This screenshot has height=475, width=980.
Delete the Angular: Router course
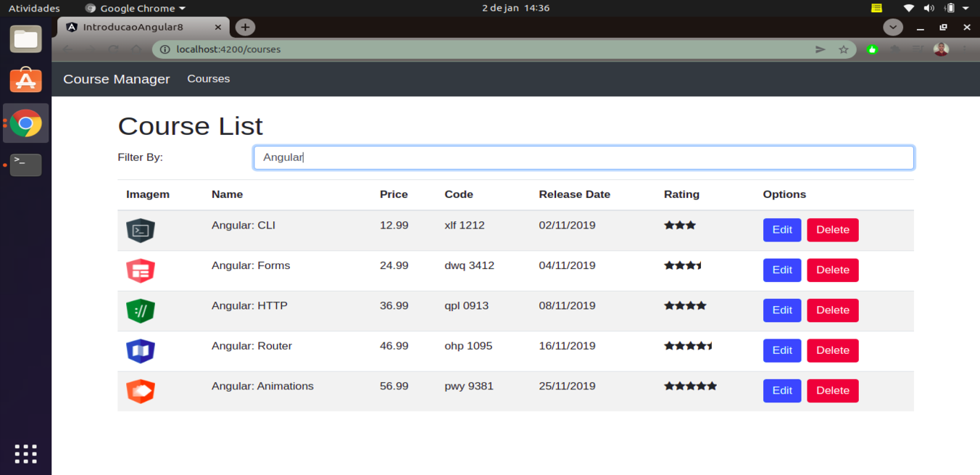(x=832, y=350)
